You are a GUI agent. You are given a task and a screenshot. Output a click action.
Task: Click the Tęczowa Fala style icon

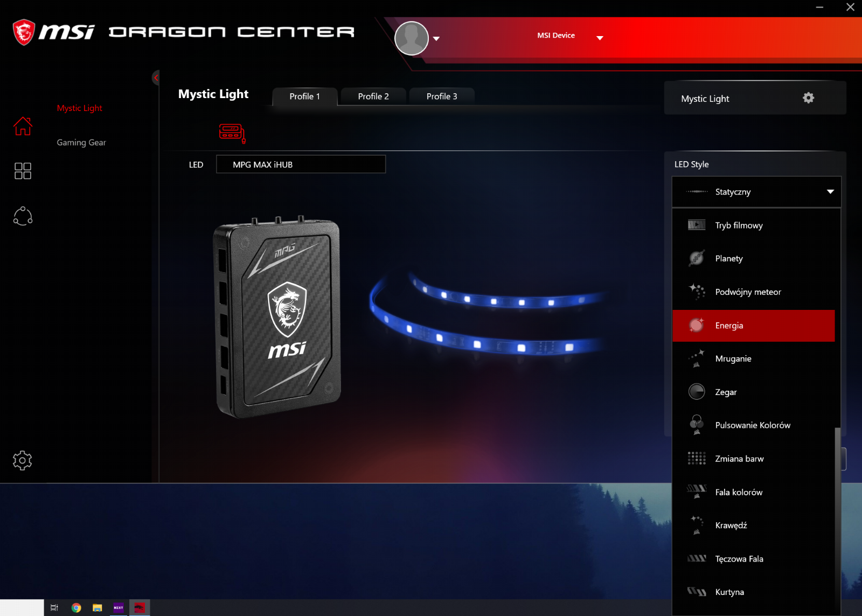coord(697,558)
